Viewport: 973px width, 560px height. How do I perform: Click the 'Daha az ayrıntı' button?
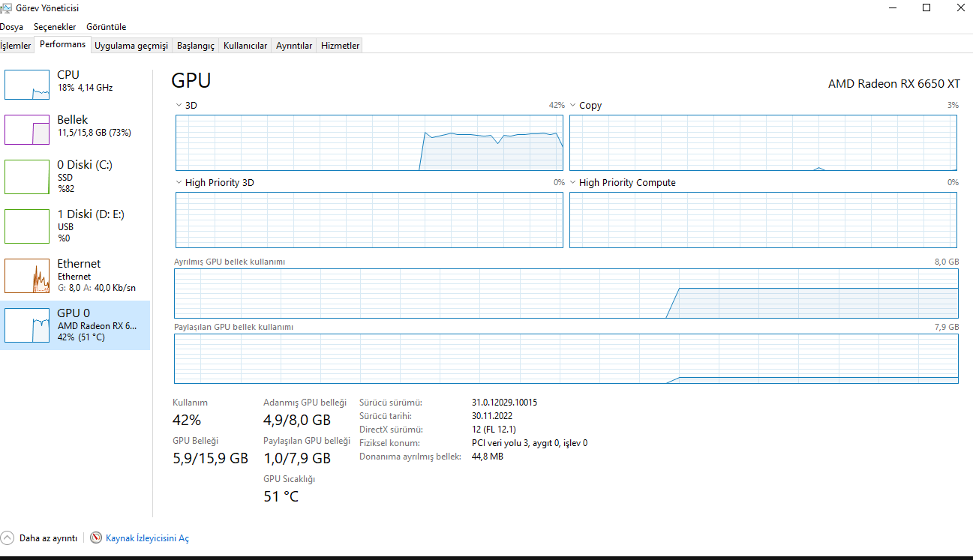(39, 538)
